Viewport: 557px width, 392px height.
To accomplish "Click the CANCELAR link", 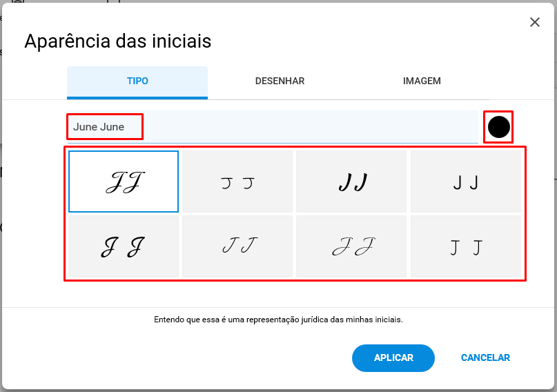I will [485, 358].
